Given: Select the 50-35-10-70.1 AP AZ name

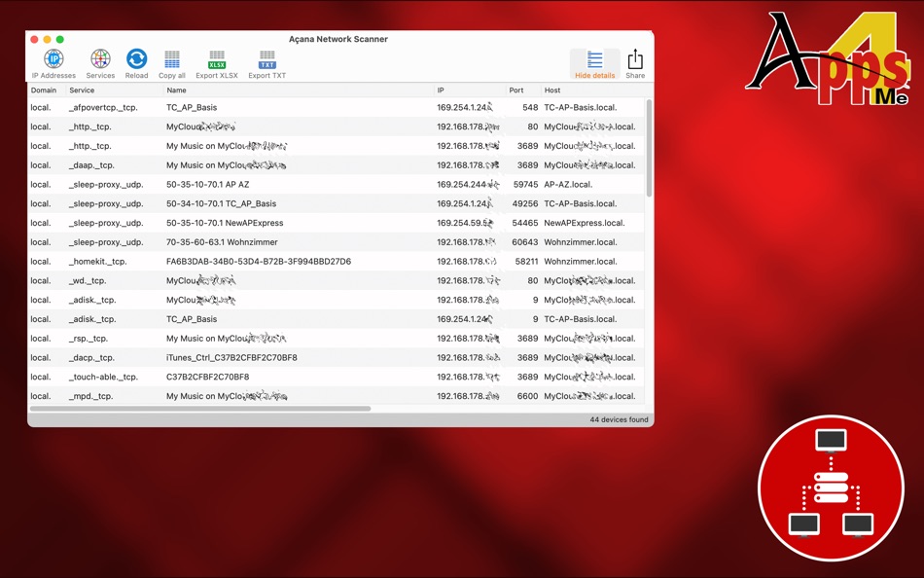Looking at the screenshot, I should point(207,185).
